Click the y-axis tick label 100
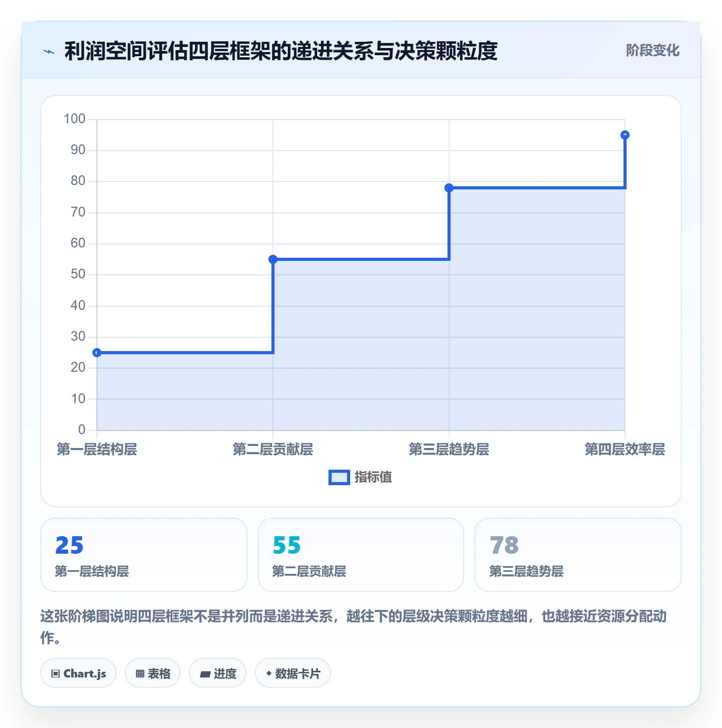Viewport: 722px width, 728px height. [74, 119]
